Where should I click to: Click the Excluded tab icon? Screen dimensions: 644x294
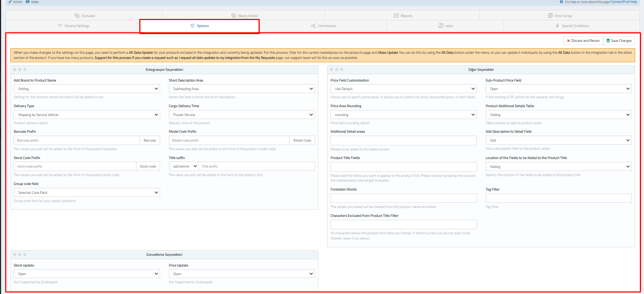pyautogui.click(x=77, y=16)
